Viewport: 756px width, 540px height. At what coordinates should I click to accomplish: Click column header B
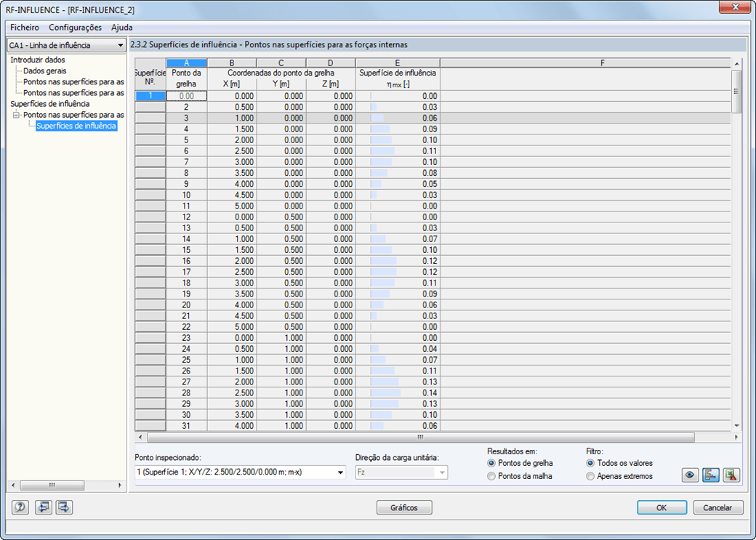[232, 63]
